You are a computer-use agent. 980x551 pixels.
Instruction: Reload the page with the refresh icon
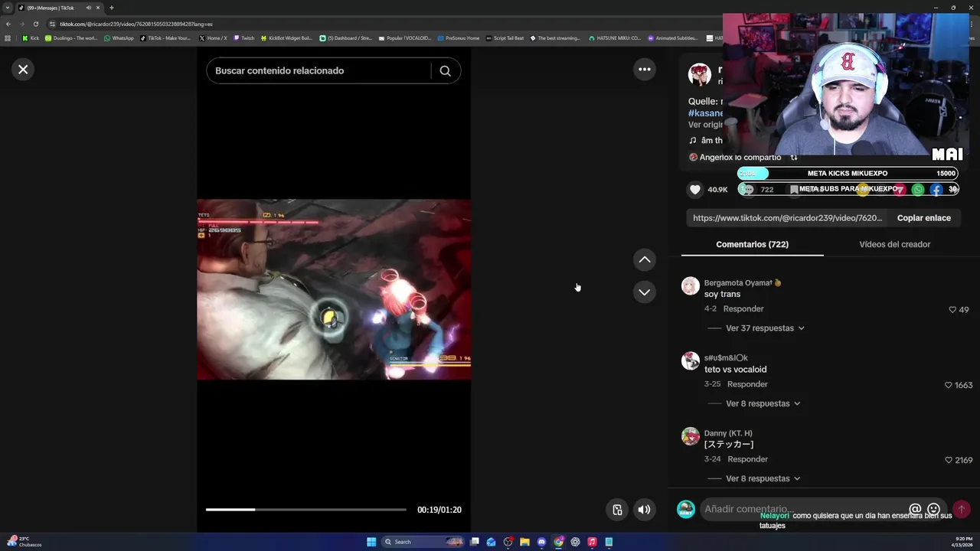click(x=35, y=24)
